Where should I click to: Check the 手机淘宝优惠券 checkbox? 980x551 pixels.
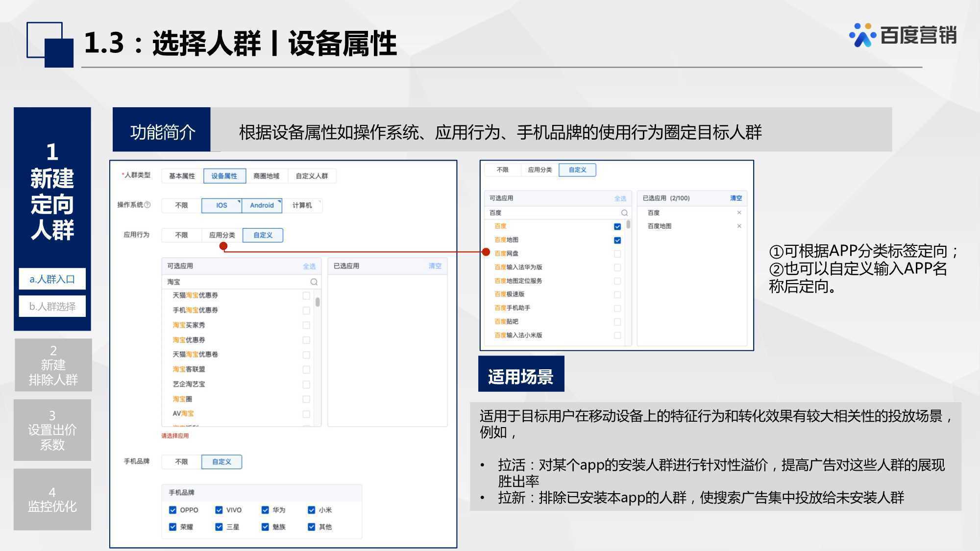coord(306,311)
